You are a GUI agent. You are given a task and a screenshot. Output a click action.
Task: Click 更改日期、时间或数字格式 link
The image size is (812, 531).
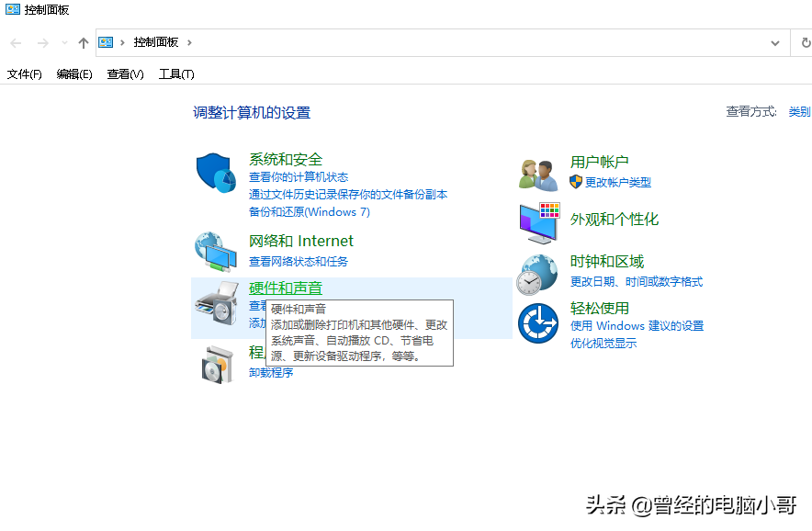pos(637,282)
